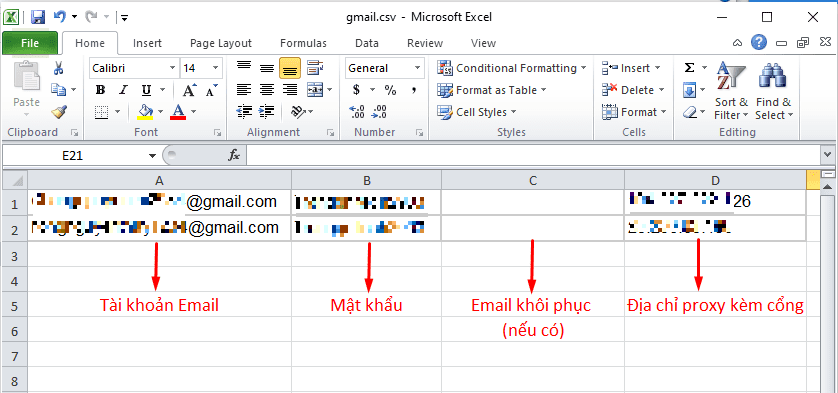Apply Wrap Text to the cell
The height and width of the screenshot is (393, 838).
point(315,68)
